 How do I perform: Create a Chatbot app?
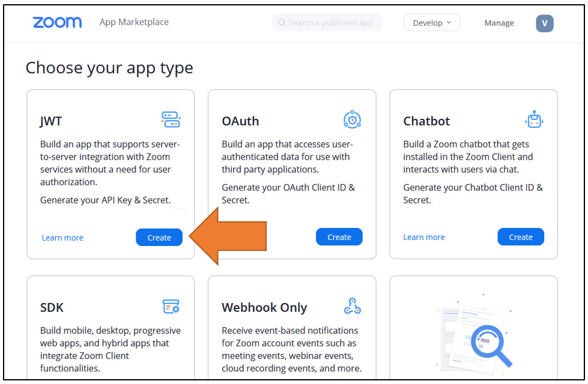coord(521,237)
